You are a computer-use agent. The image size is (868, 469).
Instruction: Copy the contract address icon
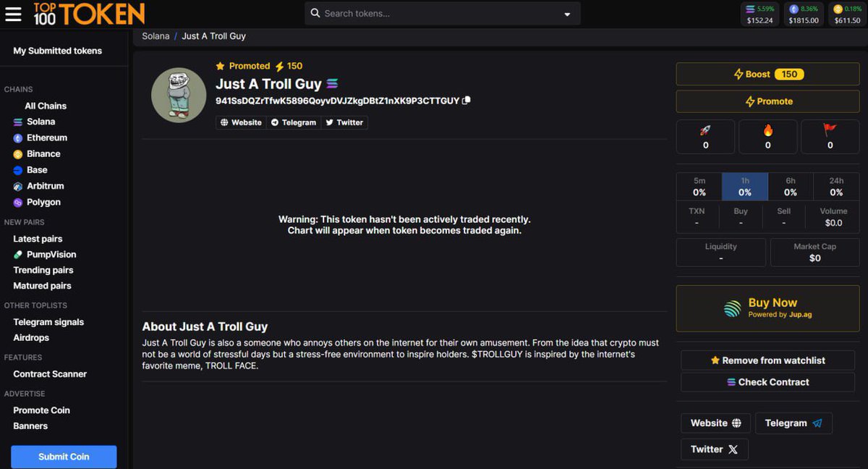pos(467,101)
